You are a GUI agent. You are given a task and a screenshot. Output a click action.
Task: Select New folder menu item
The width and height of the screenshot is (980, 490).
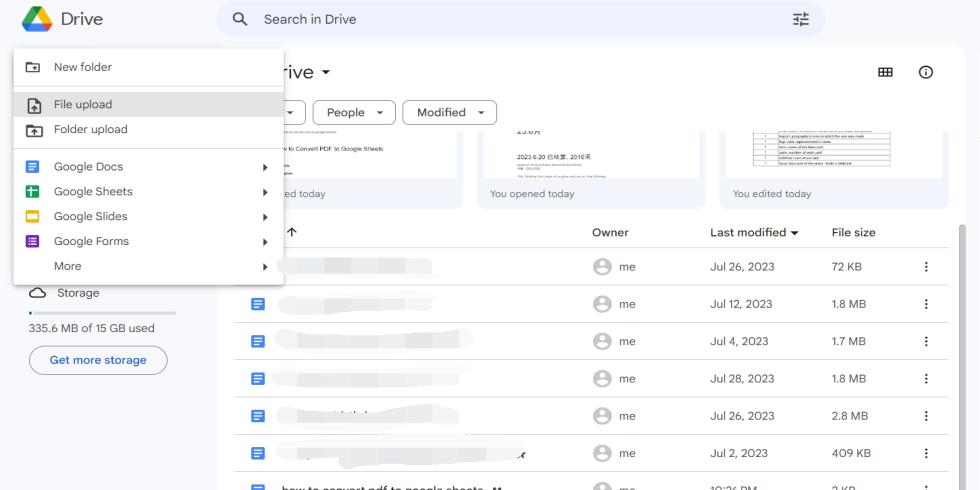(x=148, y=67)
